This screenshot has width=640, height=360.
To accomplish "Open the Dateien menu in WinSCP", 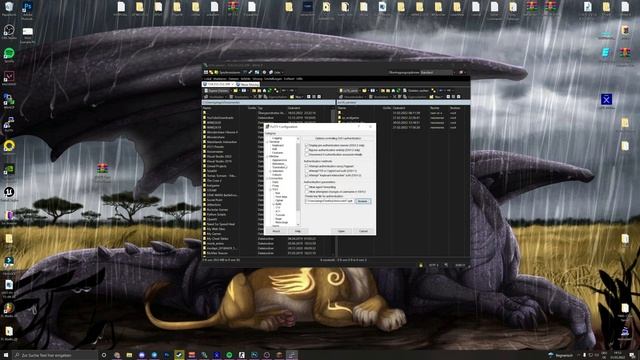I will [x=233, y=79].
